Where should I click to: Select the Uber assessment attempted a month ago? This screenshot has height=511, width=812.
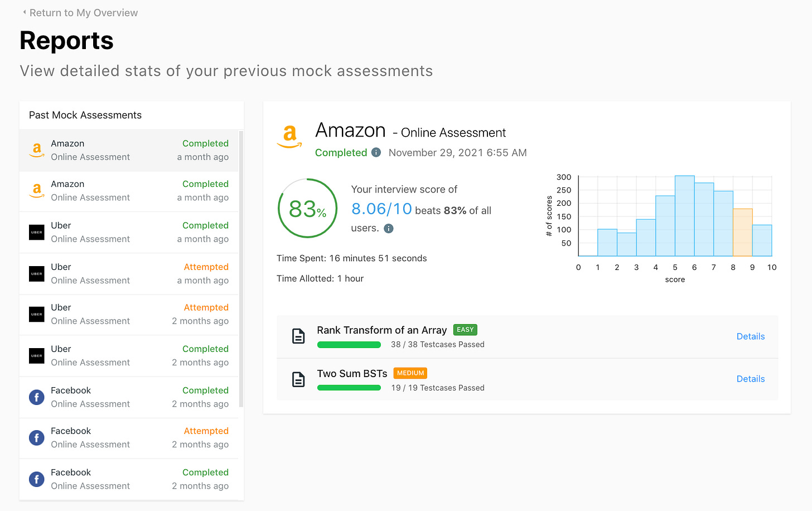[x=129, y=274]
